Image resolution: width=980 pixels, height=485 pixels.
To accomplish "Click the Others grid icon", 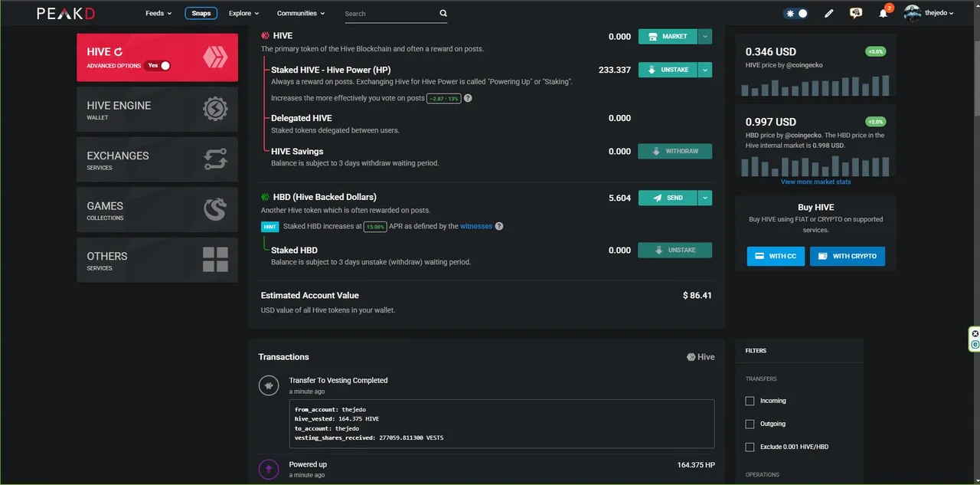I will 215,260.
